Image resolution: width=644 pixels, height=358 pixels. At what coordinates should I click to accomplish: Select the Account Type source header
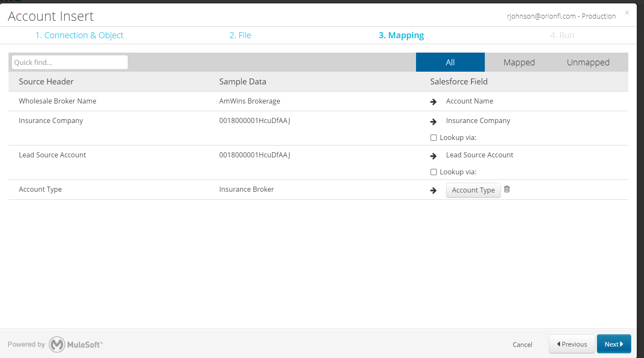point(40,189)
